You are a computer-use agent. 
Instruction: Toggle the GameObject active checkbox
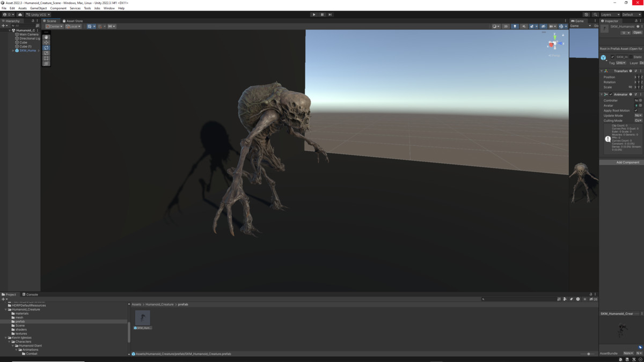coord(612,57)
